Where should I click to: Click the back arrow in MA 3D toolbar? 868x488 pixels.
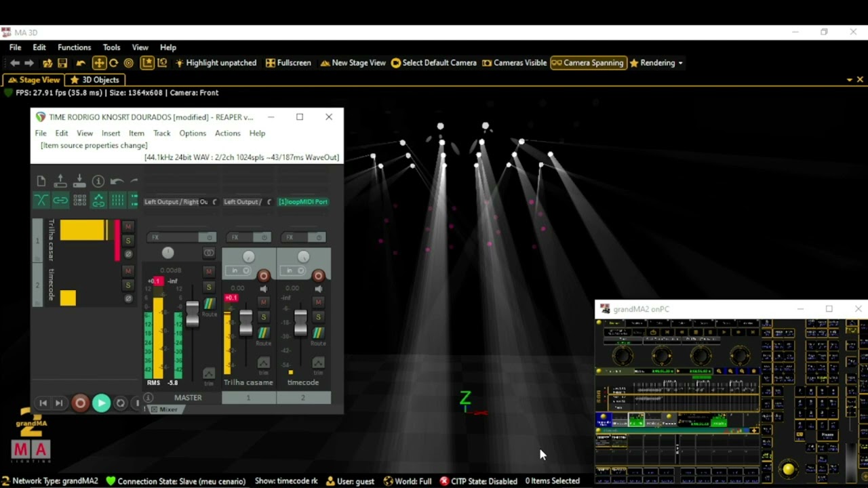tap(15, 63)
